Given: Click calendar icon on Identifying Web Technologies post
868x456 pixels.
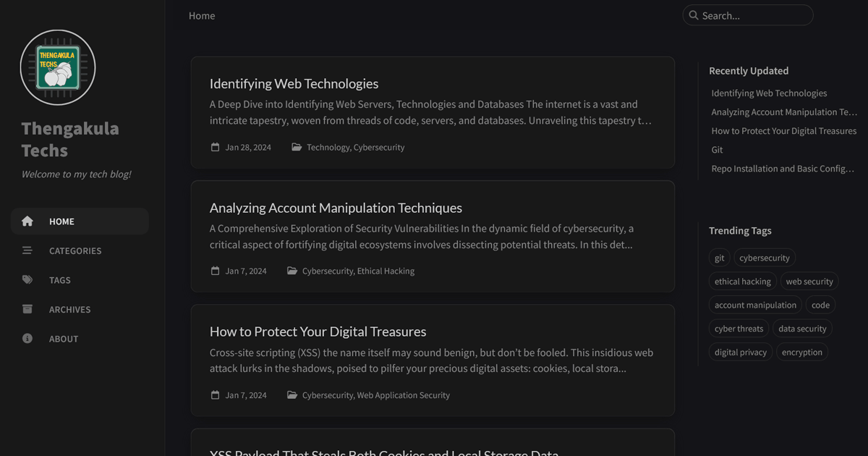Looking at the screenshot, I should pyautogui.click(x=215, y=147).
